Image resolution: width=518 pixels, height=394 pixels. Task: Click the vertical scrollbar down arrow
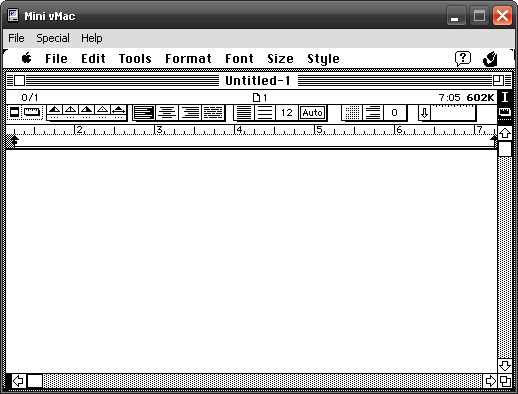505,366
